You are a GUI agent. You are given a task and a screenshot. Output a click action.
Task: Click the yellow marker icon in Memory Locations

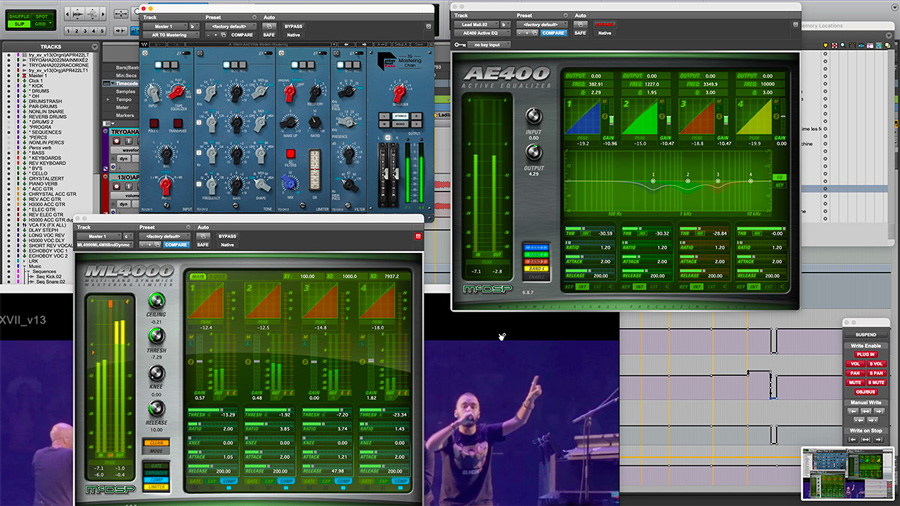825,45
